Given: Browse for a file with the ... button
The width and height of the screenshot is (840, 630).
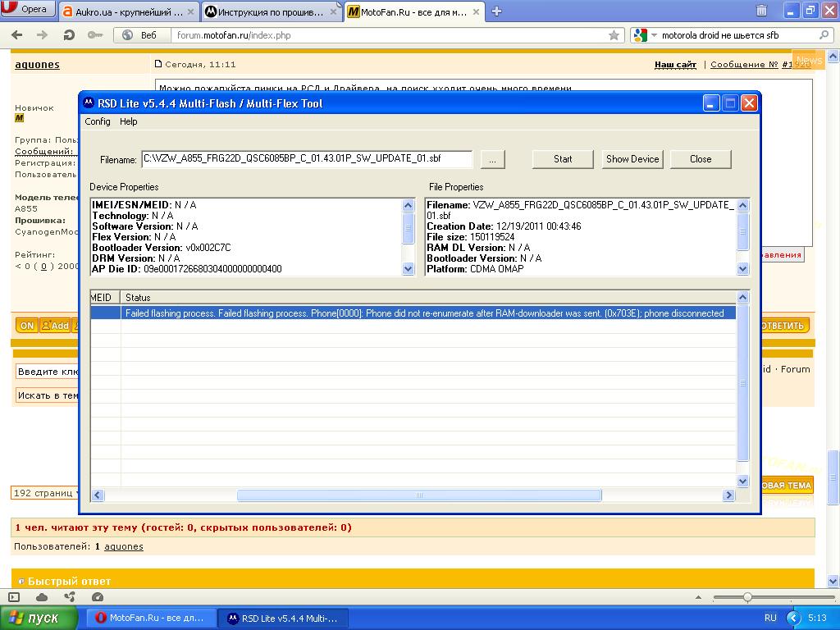Looking at the screenshot, I should tap(493, 159).
